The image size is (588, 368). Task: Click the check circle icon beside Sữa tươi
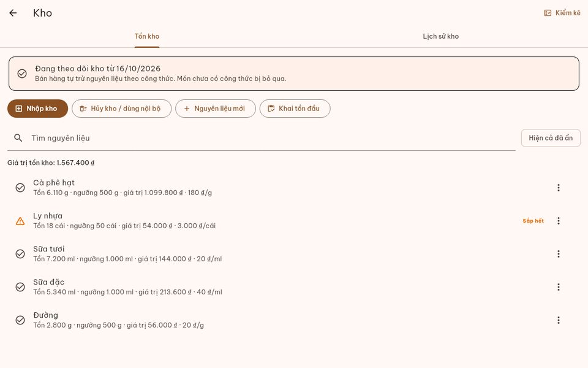(x=20, y=254)
